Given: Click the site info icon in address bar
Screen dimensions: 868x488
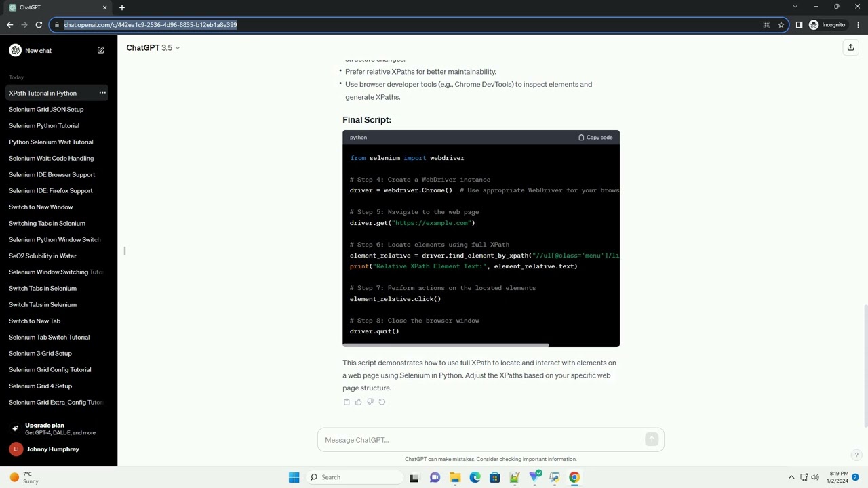Looking at the screenshot, I should 56,25.
